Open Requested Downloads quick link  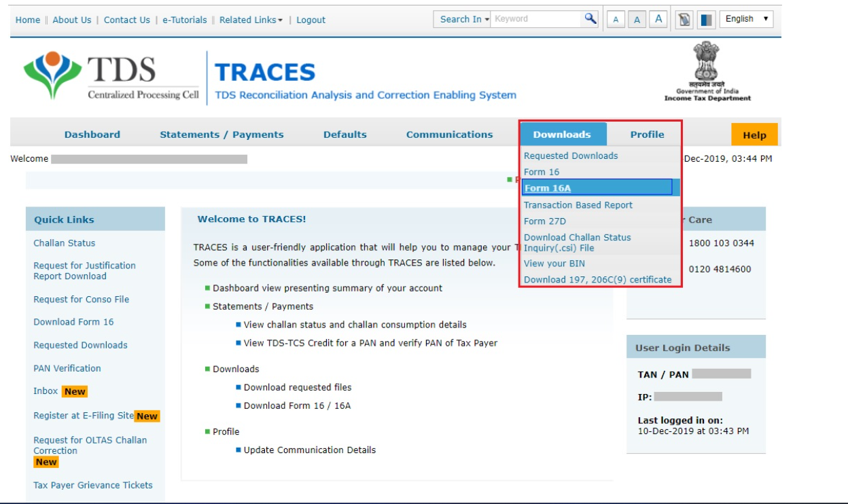pos(80,345)
